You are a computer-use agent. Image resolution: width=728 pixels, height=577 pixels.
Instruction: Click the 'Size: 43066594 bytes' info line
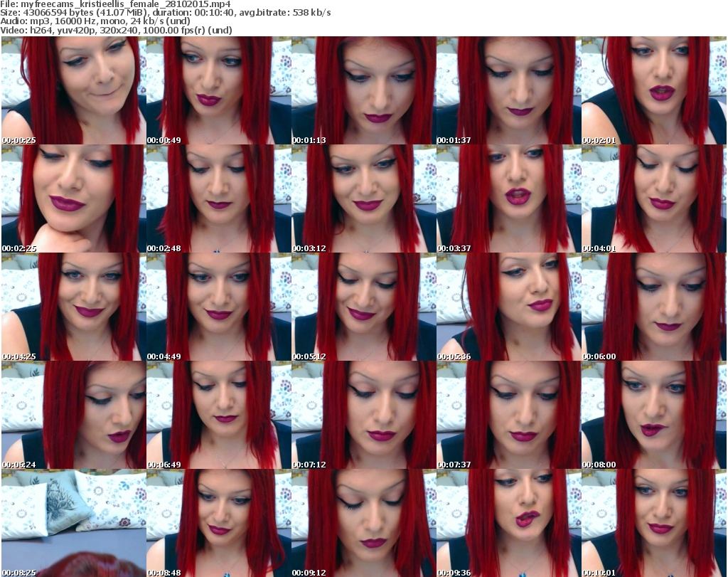(x=165, y=13)
